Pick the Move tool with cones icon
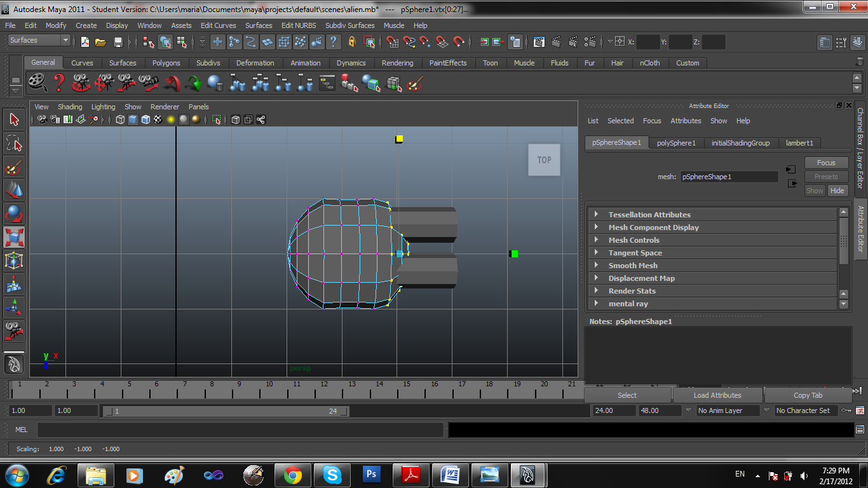The width and height of the screenshot is (868, 488). tap(14, 190)
